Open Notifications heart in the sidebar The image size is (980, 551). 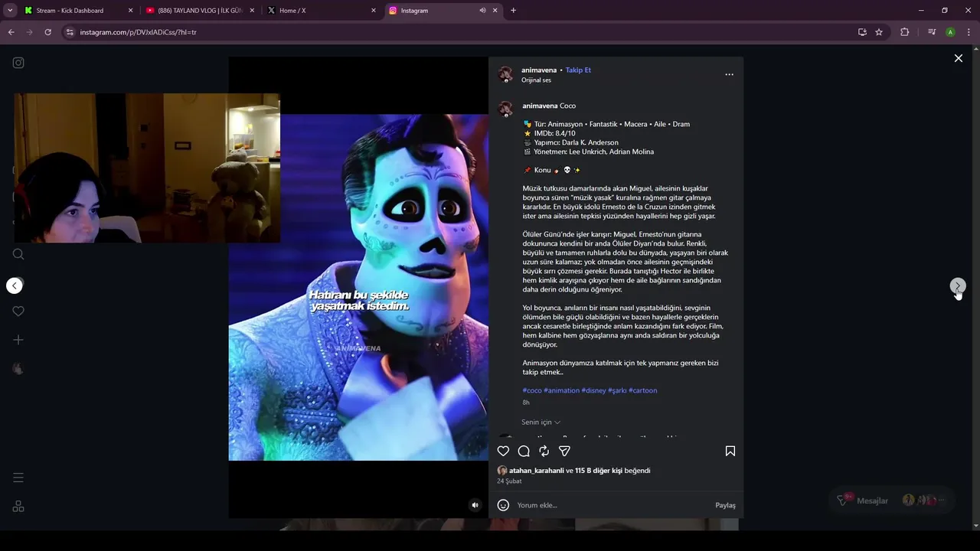point(18,311)
